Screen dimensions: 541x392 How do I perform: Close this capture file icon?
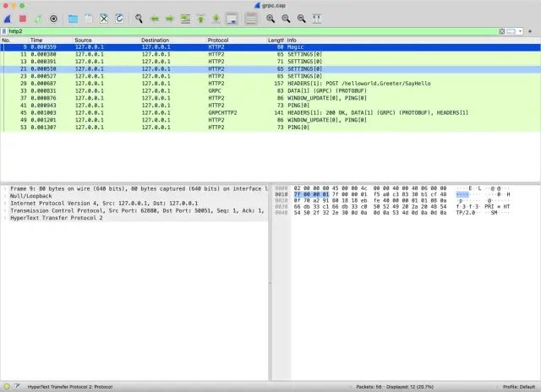tap(104, 19)
